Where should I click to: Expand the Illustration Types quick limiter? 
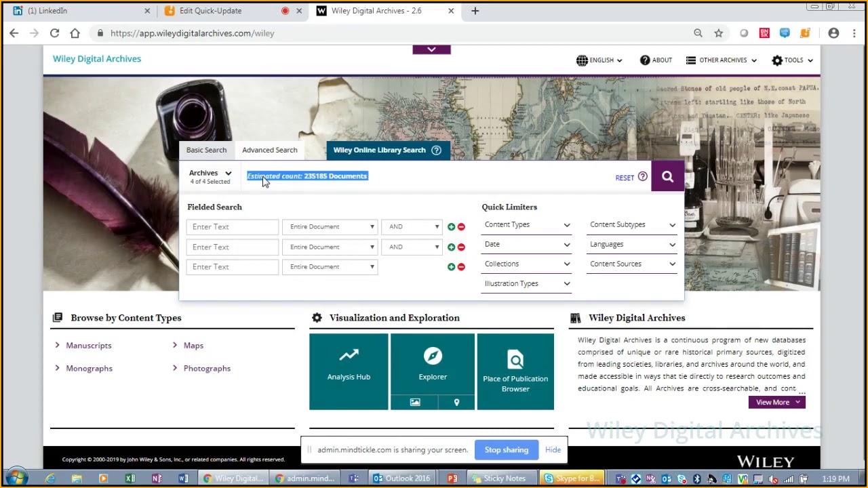pyautogui.click(x=527, y=284)
